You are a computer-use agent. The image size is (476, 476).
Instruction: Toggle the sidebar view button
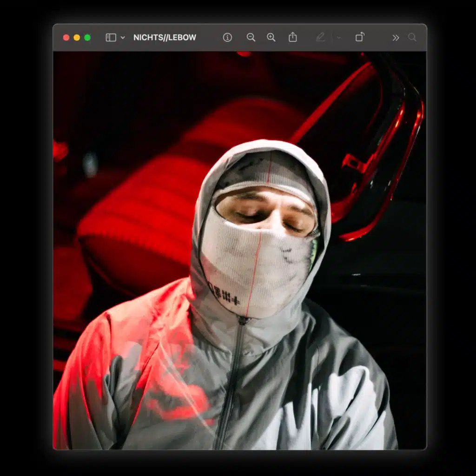tap(111, 38)
